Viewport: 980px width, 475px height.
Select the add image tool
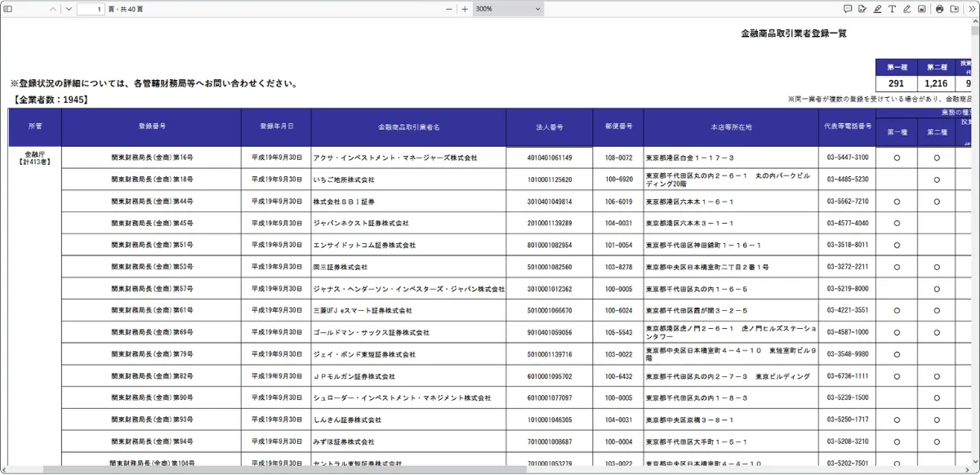coord(921,9)
